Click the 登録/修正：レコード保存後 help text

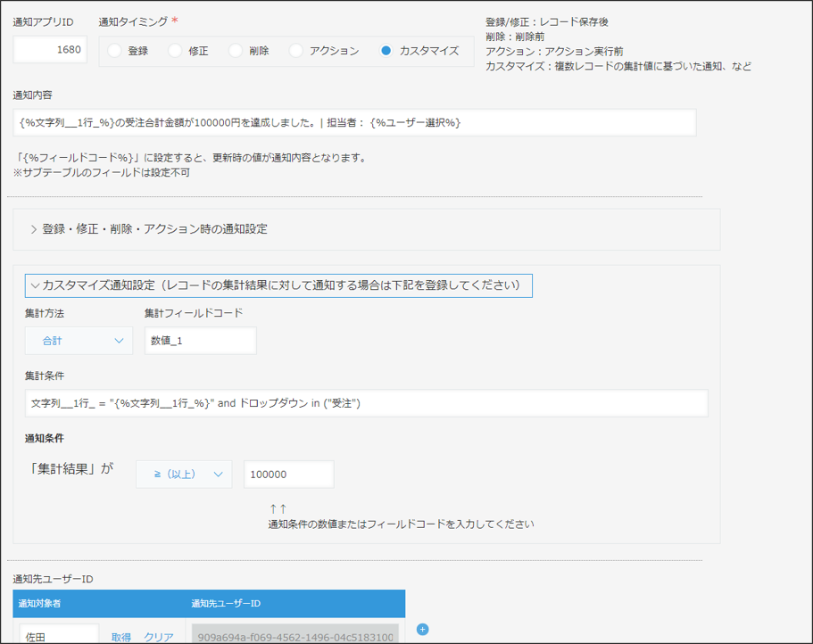pos(547,21)
